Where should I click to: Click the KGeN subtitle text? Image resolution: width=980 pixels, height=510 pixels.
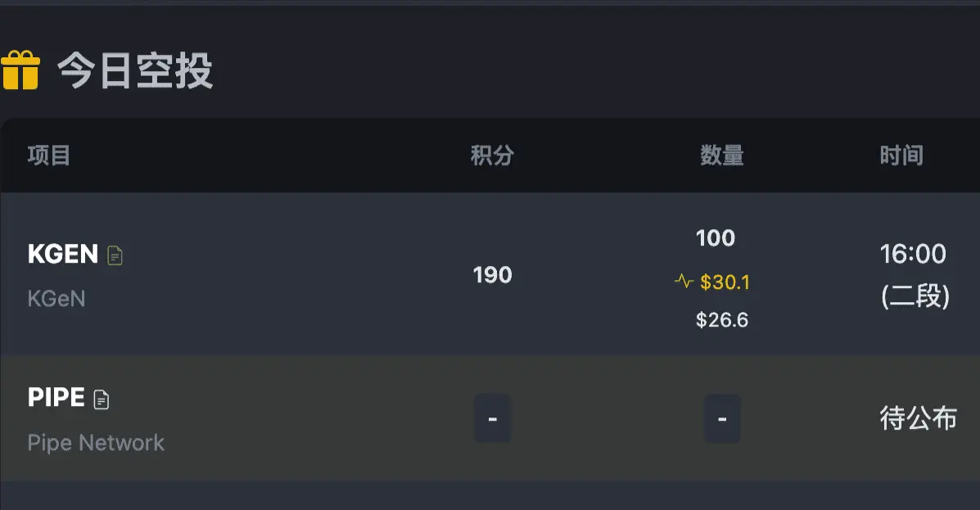(56, 299)
